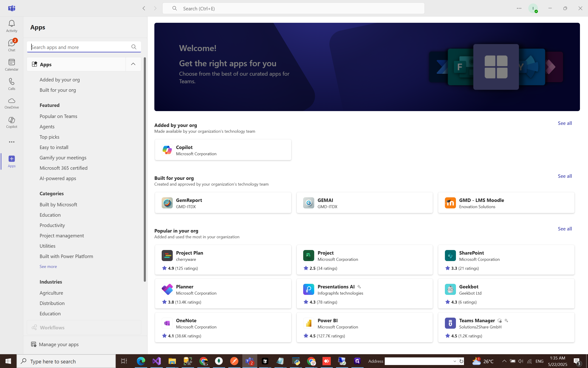The height and width of the screenshot is (368, 588).
Task: Select Utilities category
Action: pyautogui.click(x=48, y=246)
